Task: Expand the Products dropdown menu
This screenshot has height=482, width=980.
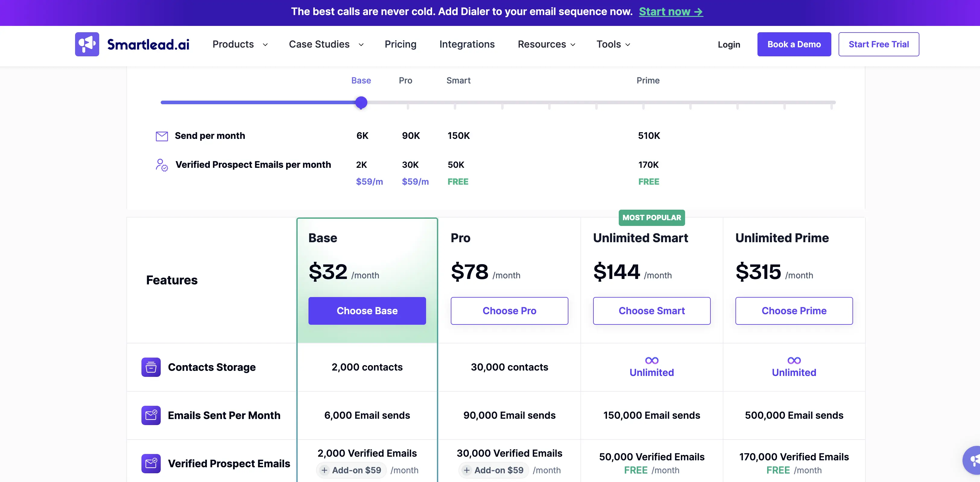Action: pyautogui.click(x=240, y=45)
